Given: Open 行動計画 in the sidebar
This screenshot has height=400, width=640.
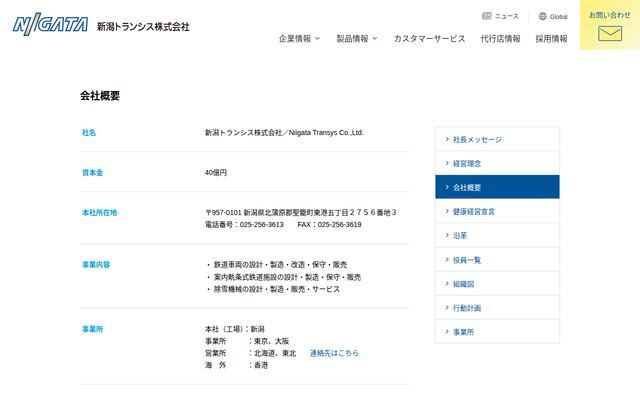Looking at the screenshot, I should pos(497,308).
